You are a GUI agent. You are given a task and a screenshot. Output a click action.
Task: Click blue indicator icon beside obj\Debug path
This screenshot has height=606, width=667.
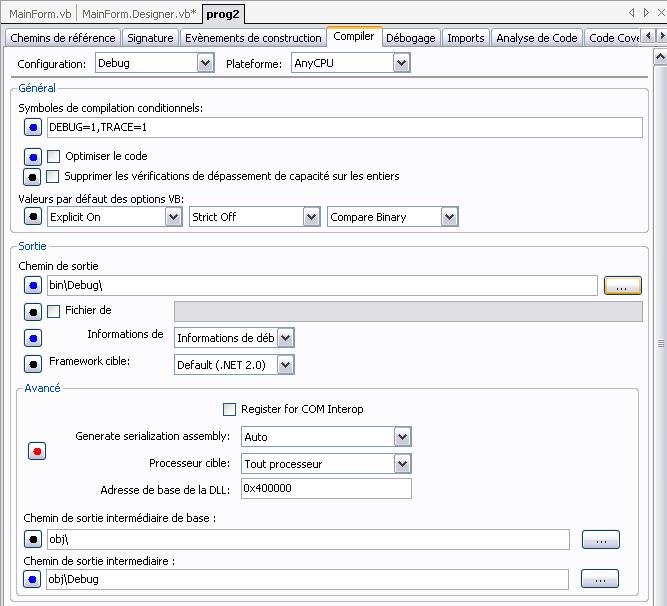coord(33,579)
